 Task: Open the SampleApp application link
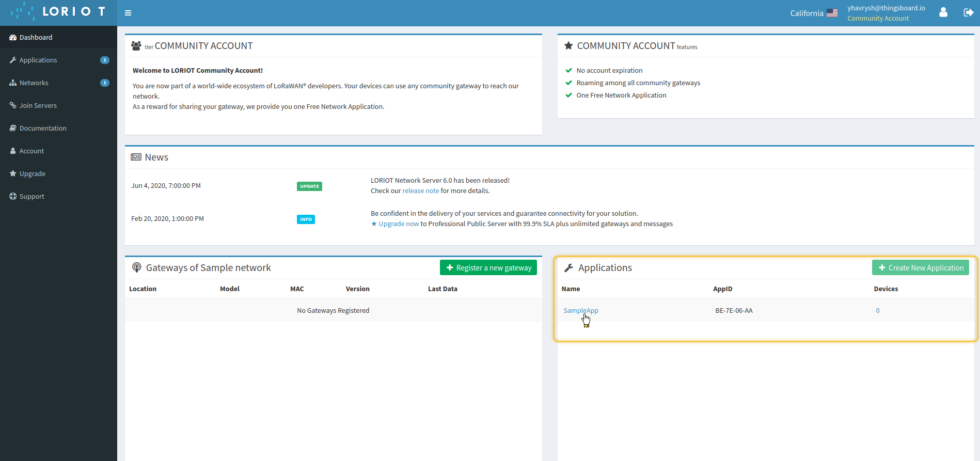[580, 310]
